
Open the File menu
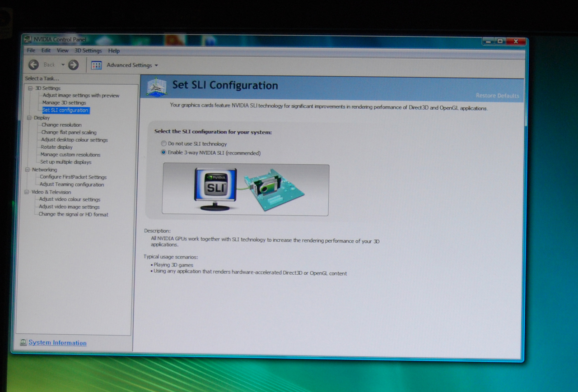[x=31, y=51]
